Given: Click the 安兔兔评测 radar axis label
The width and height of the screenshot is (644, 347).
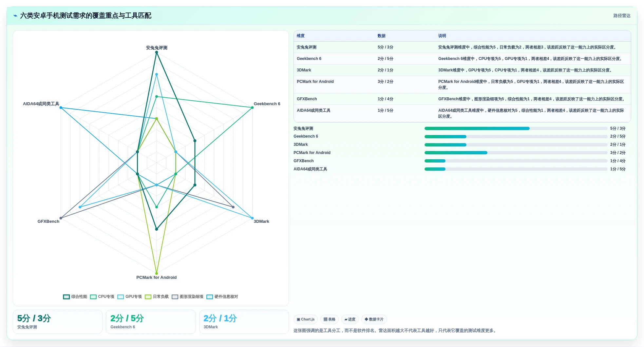Looking at the screenshot, I should coord(157,48).
